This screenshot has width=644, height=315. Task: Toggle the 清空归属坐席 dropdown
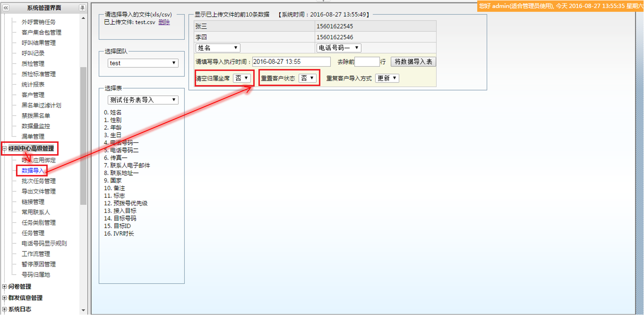241,78
